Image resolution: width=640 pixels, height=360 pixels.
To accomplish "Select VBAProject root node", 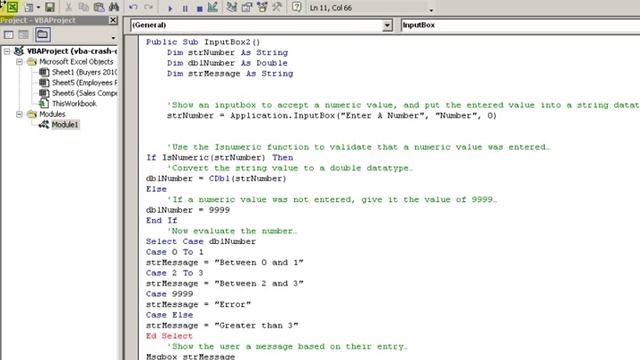I will 72,51.
